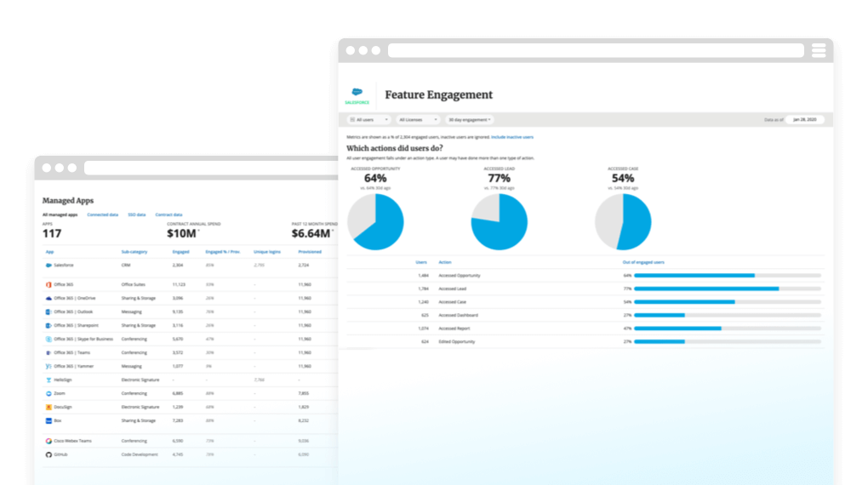The width and height of the screenshot is (868, 485).
Task: Click the Cisco Webex Teams row name
Action: click(x=72, y=442)
